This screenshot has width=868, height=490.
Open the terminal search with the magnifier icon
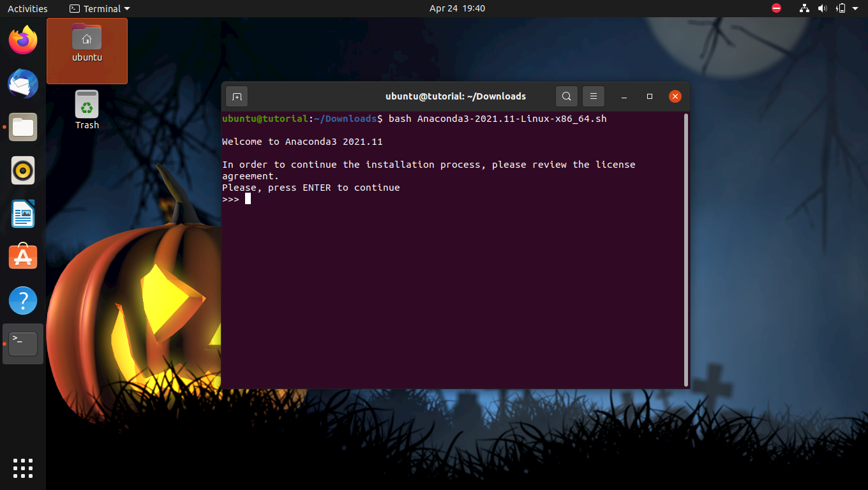[x=566, y=96]
